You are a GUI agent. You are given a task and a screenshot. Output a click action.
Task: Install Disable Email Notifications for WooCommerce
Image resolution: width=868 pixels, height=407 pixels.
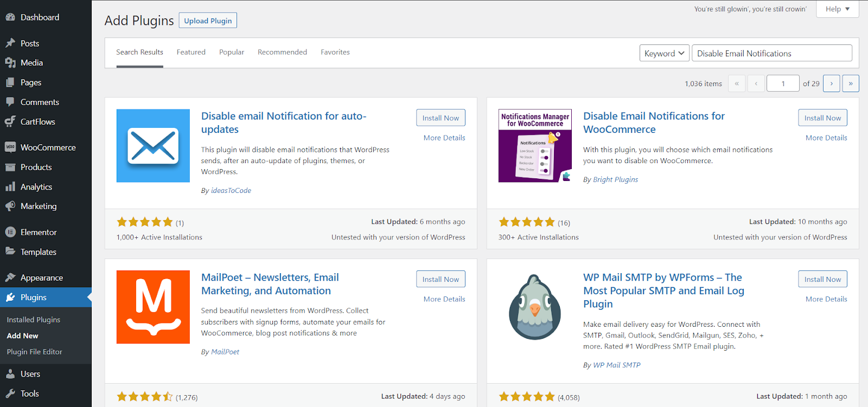(x=822, y=118)
